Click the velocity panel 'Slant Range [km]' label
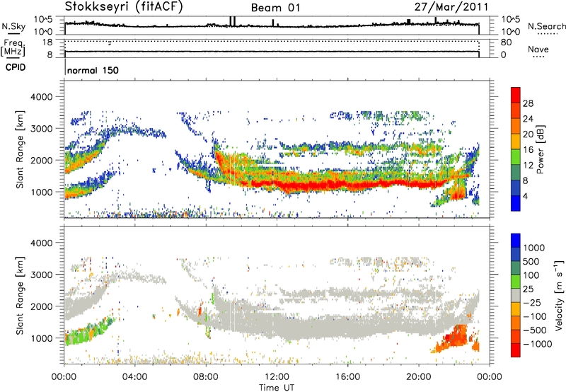This screenshot has width=566, height=392. pos(20,295)
